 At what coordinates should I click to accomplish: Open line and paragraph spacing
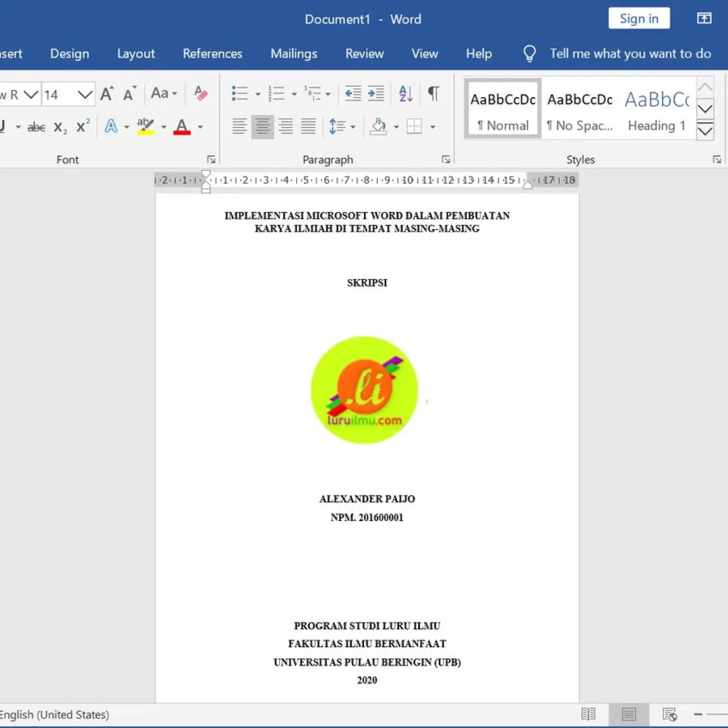[x=342, y=127]
